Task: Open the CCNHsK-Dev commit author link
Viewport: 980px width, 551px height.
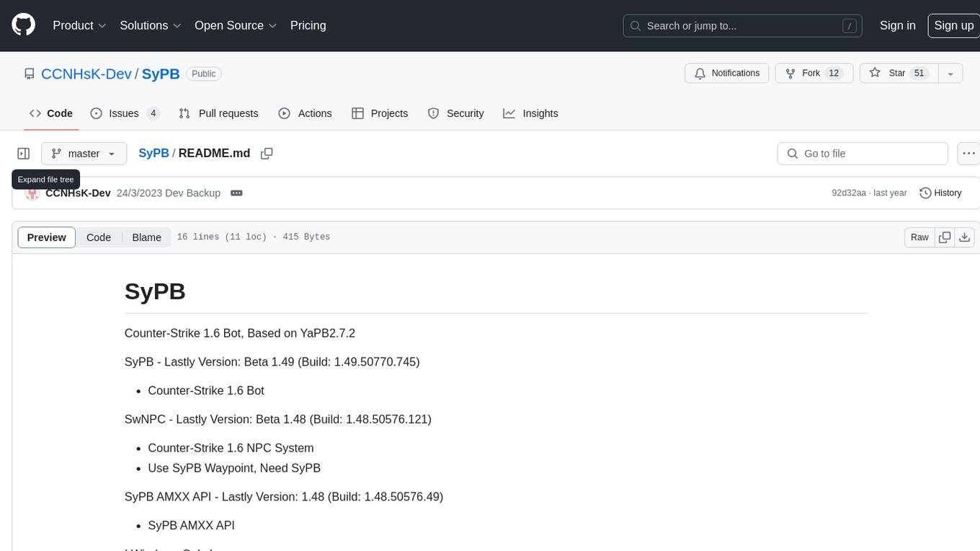Action: click(78, 193)
